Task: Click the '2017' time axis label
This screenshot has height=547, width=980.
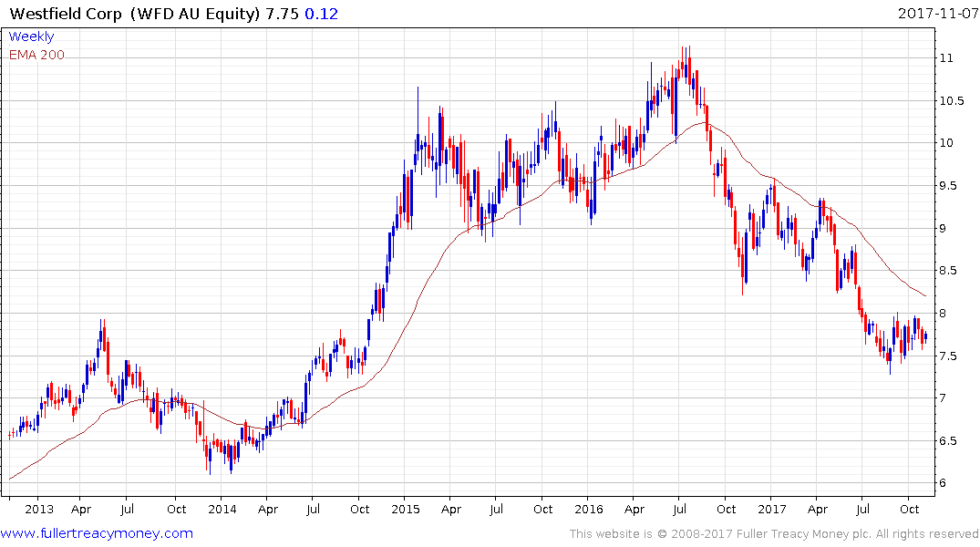Action: click(x=772, y=510)
